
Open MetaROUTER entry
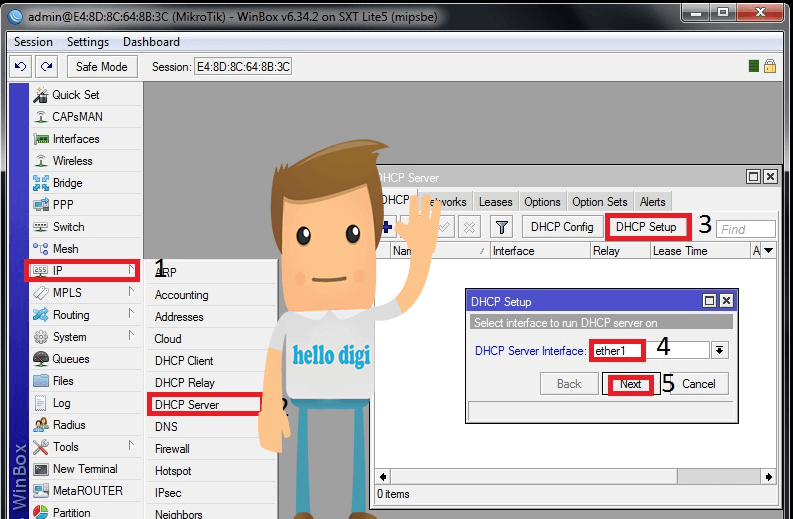(x=85, y=491)
